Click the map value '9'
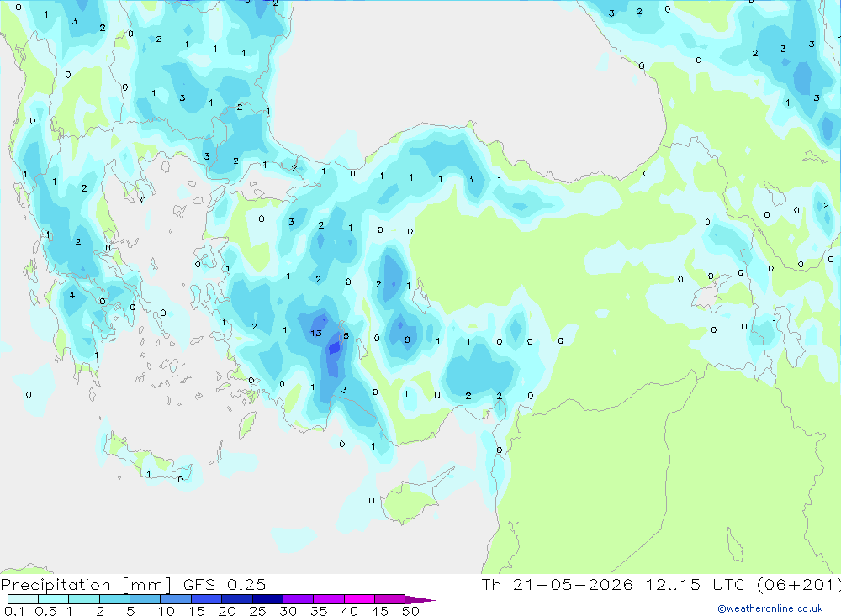 [x=408, y=340]
